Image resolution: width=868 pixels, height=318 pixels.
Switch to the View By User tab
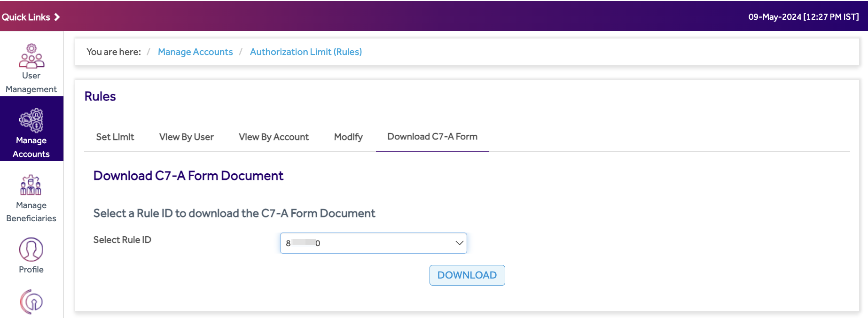tap(186, 137)
